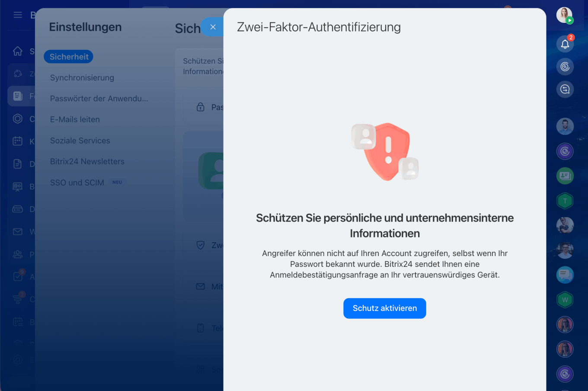
Task: Open the Bitrix24 Newsletters settings entry
Action: [x=87, y=161]
